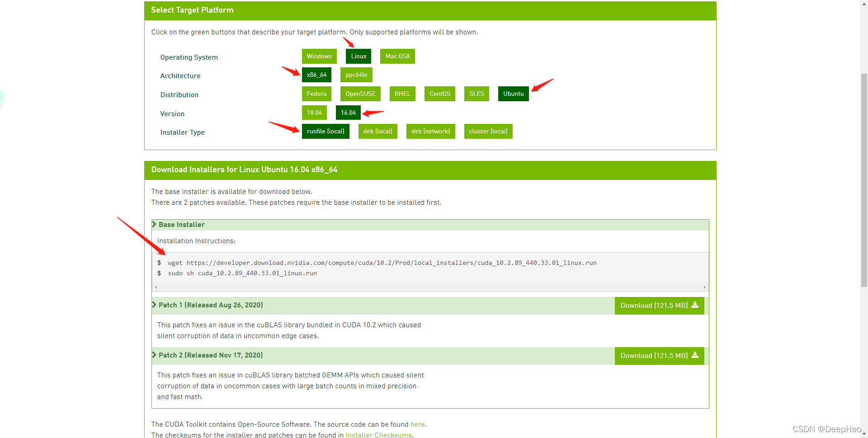Click the Distribution row label
The width and height of the screenshot is (868, 438).
tap(179, 95)
